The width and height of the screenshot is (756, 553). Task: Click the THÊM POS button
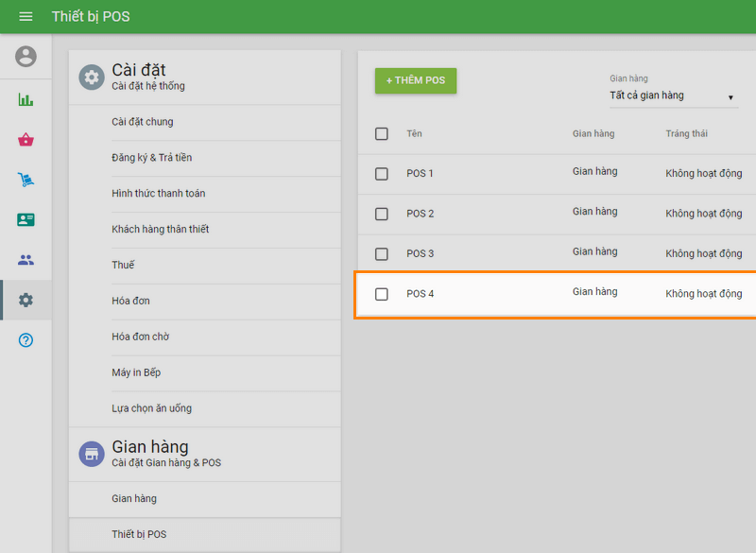[x=416, y=80]
